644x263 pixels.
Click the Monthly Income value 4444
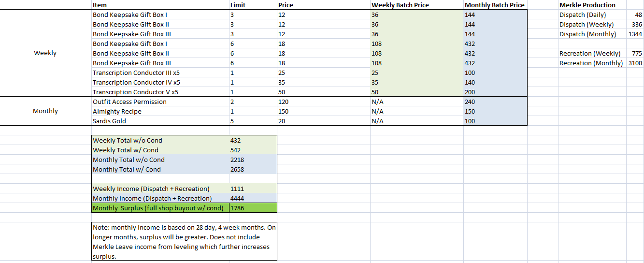(x=253, y=198)
